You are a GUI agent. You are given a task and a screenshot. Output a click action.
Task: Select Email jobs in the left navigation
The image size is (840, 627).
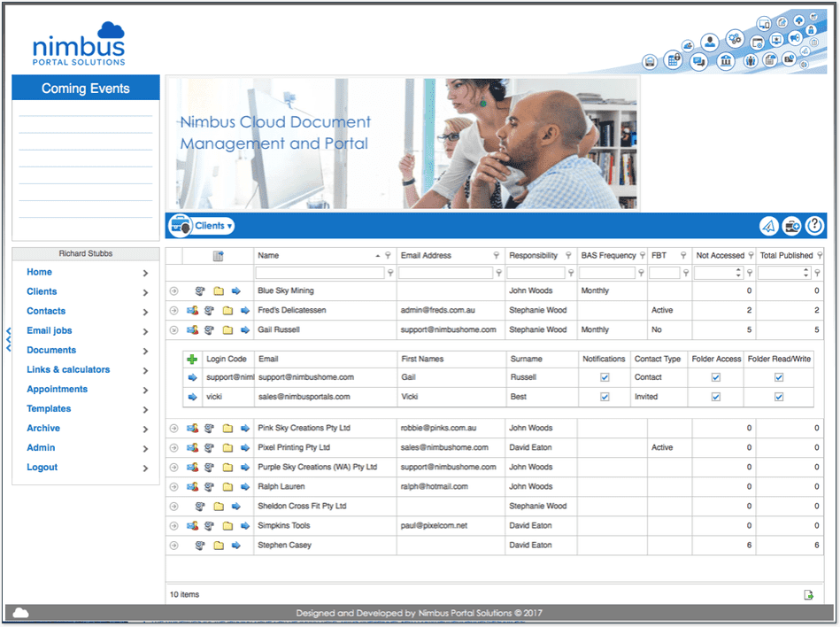tap(50, 331)
